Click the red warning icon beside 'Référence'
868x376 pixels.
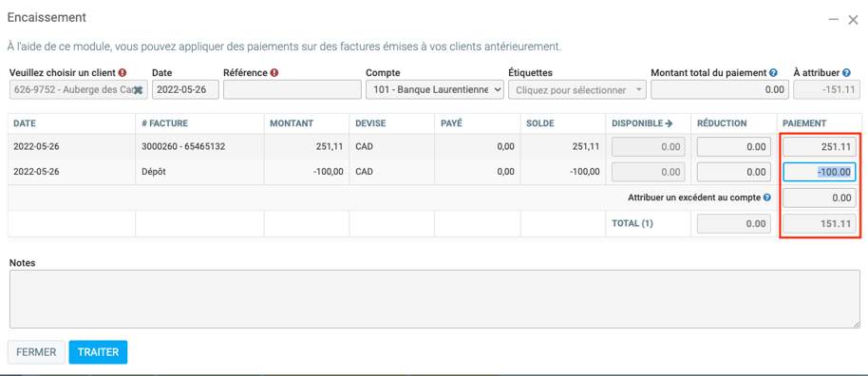click(x=274, y=72)
